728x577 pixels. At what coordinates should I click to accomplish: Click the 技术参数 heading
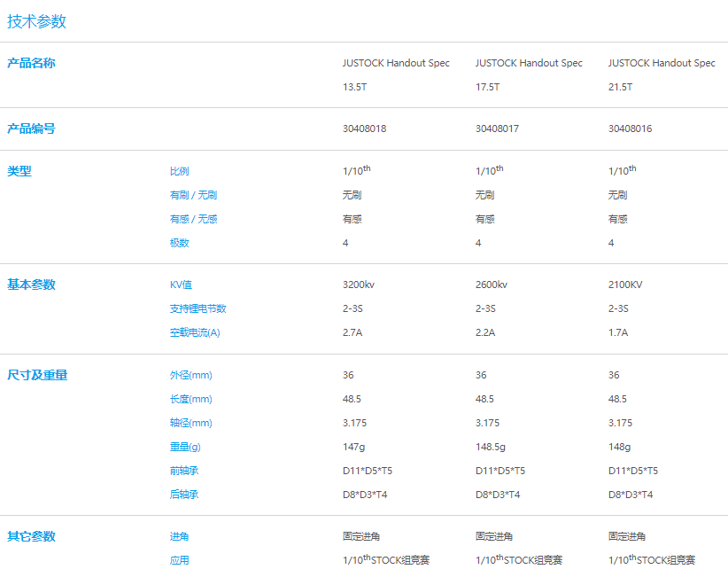36,21
